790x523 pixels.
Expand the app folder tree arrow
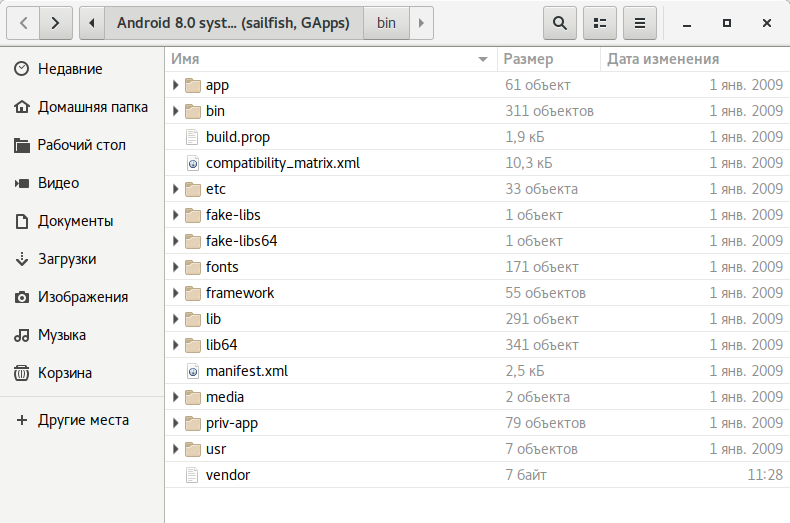(x=175, y=85)
